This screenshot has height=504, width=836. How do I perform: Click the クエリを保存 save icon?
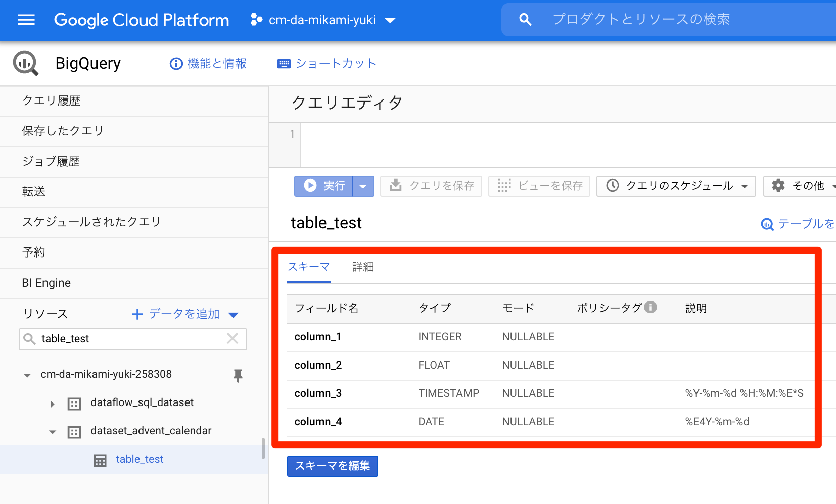(395, 186)
